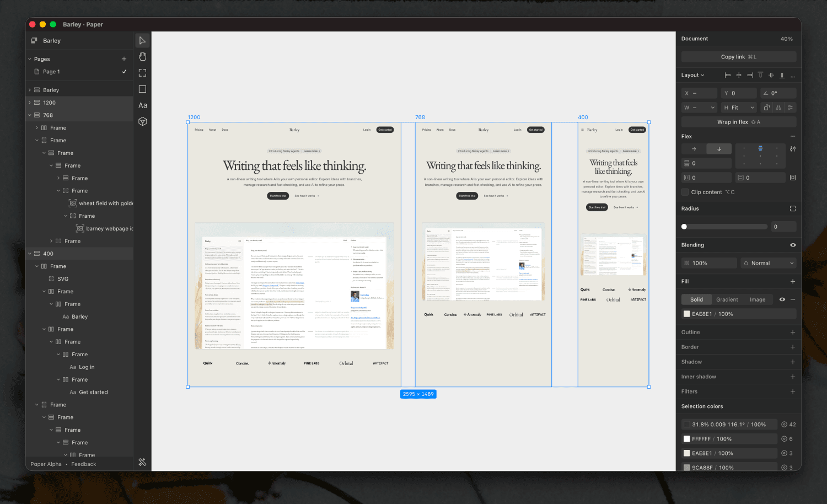Align selection to the right edge
The image size is (827, 504).
[750, 75]
